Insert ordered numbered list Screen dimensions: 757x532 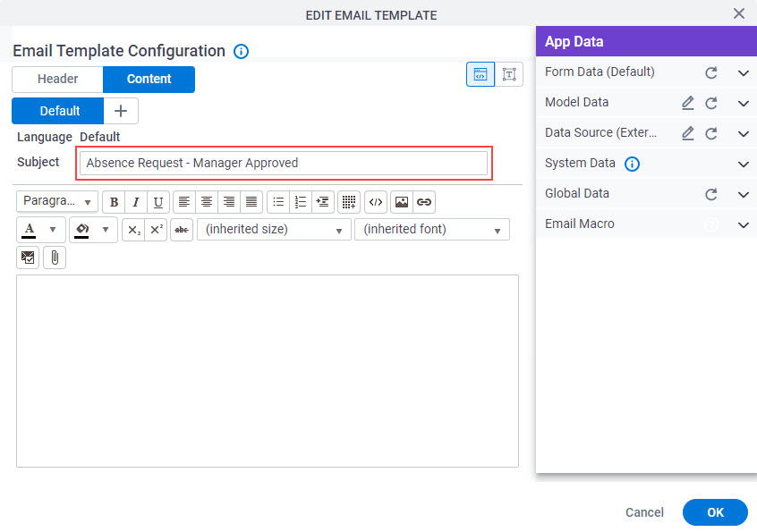pos(301,202)
